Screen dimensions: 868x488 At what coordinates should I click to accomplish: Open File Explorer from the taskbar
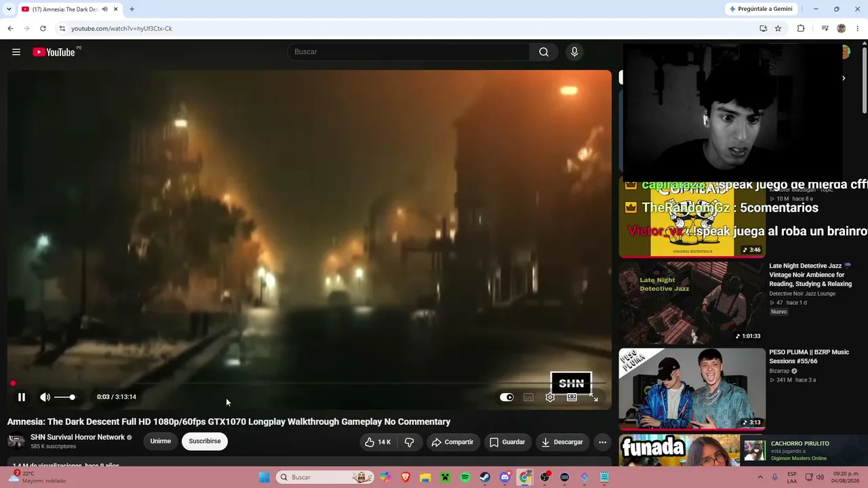click(425, 477)
